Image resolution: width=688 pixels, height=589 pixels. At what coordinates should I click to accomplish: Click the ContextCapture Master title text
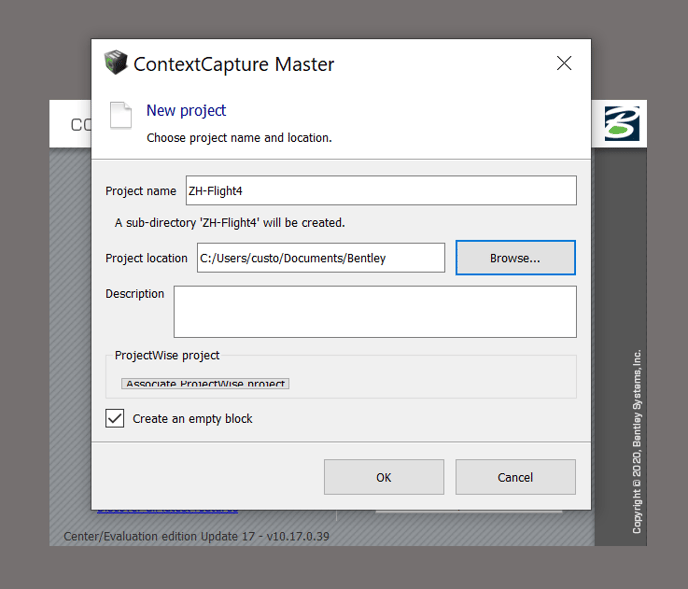pyautogui.click(x=234, y=65)
